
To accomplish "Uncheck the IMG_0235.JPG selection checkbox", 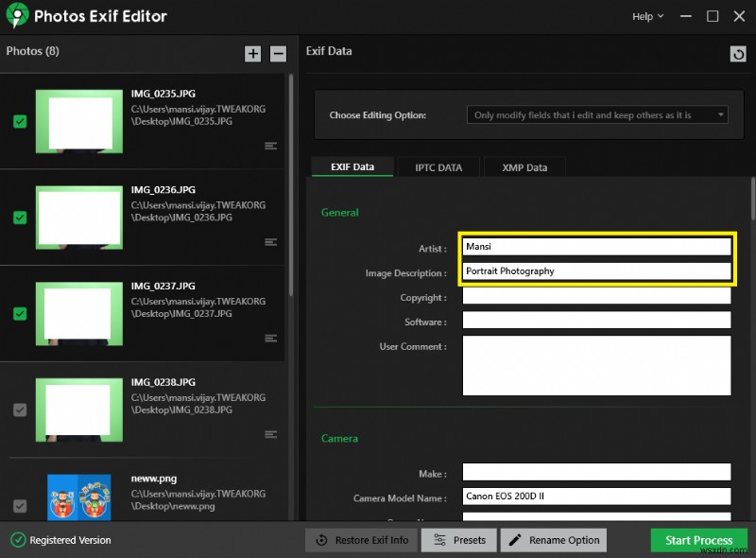I will click(x=19, y=122).
